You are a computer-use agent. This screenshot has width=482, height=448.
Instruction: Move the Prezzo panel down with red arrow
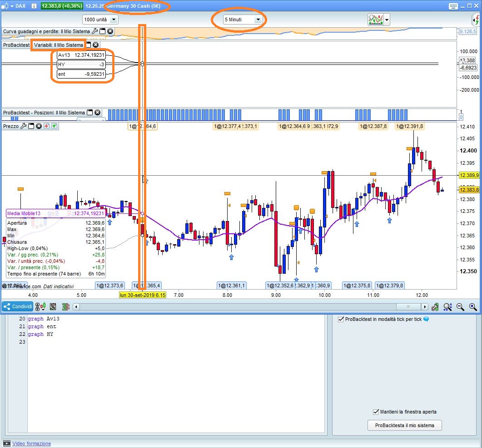pos(46,126)
